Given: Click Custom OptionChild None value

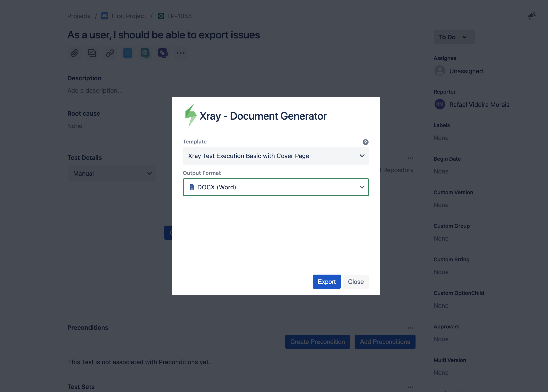Looking at the screenshot, I should [x=441, y=305].
